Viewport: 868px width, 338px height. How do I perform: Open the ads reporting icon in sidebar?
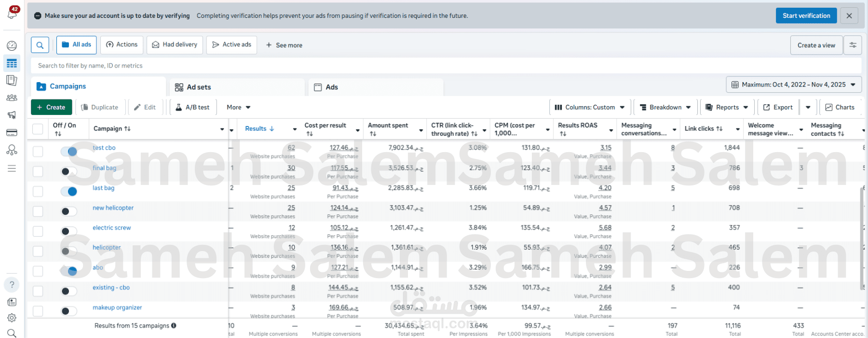pos(12,81)
